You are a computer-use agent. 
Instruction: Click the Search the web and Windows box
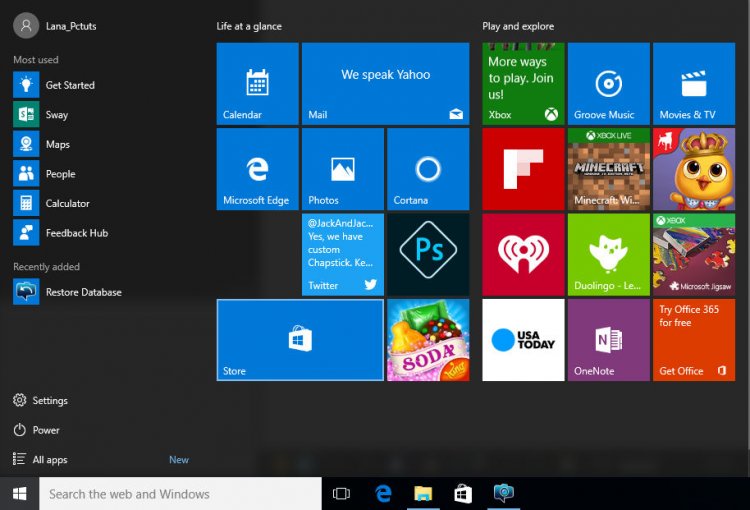coord(180,494)
